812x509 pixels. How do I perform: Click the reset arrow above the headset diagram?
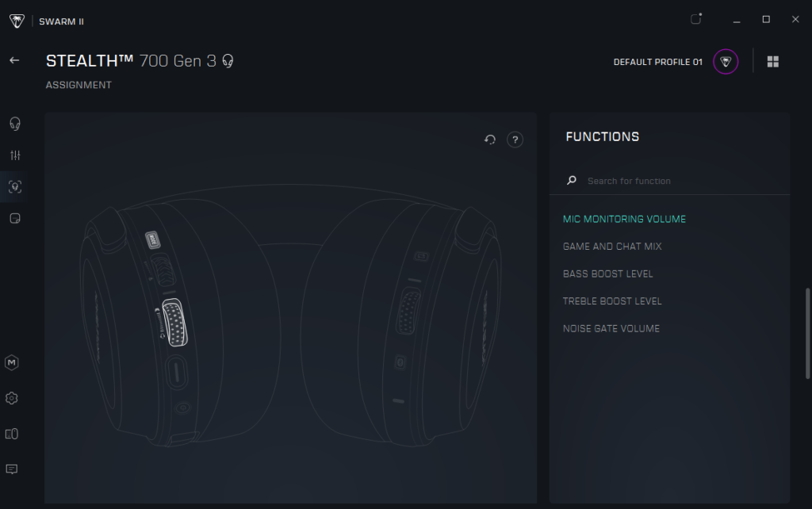point(490,139)
